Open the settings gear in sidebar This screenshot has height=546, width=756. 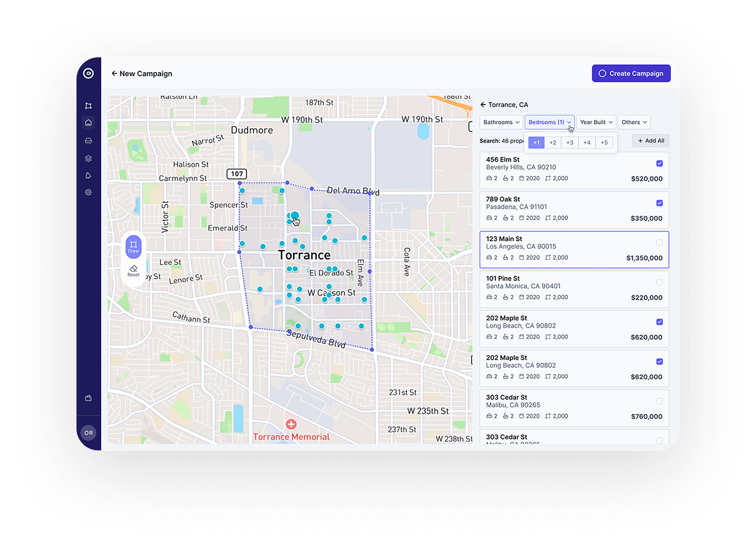pos(88,192)
